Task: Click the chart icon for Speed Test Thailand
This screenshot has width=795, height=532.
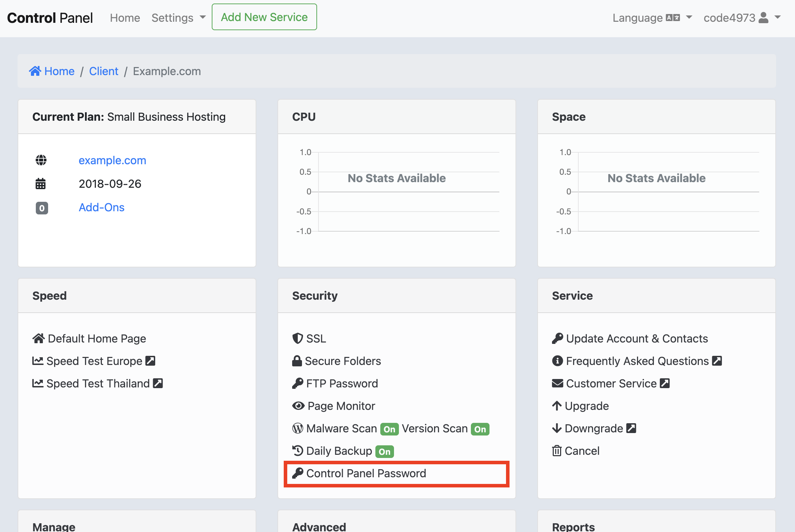Action: pyautogui.click(x=38, y=383)
